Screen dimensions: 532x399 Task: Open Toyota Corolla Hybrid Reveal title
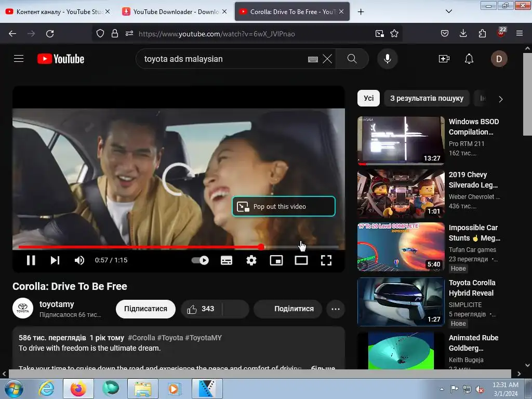click(472, 288)
